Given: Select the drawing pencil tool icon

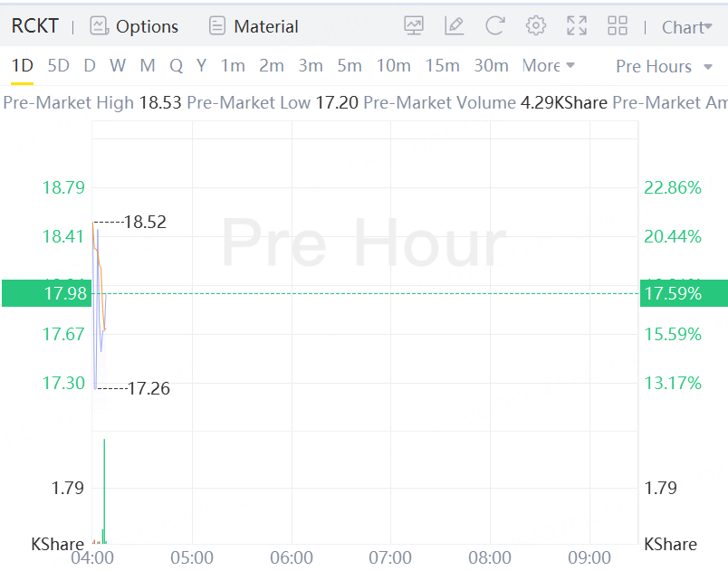Looking at the screenshot, I should (x=455, y=26).
